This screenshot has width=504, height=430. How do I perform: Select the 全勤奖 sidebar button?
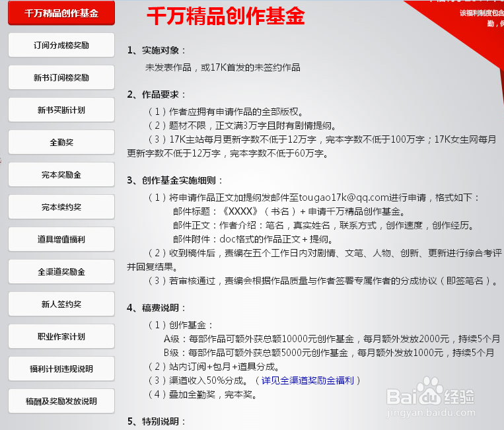[x=61, y=142]
